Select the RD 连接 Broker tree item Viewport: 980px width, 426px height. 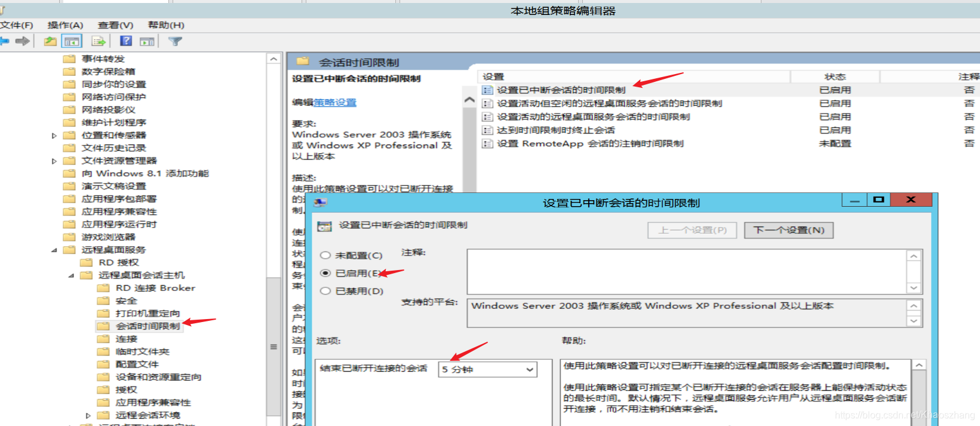coord(155,288)
